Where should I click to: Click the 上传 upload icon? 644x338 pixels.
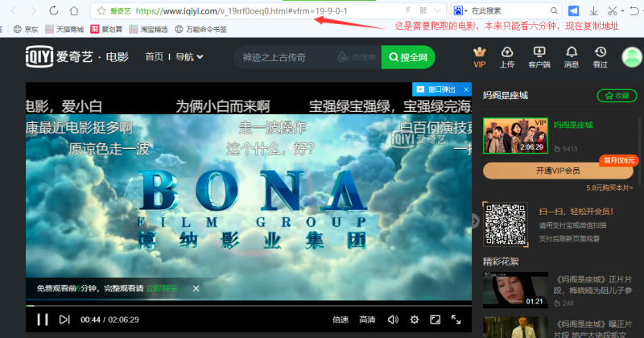point(507,57)
